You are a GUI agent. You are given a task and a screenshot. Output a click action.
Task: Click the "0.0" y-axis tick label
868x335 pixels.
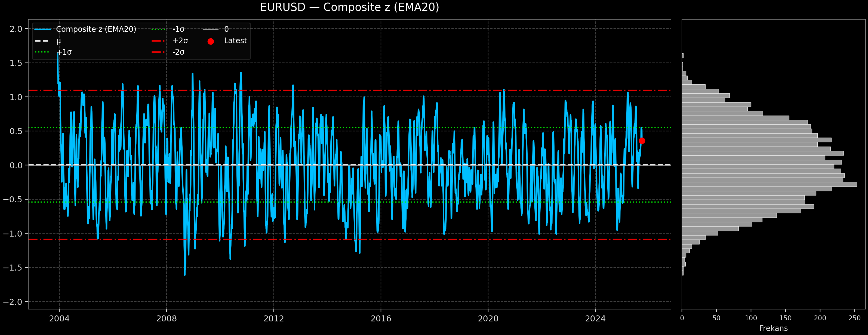tap(16, 165)
